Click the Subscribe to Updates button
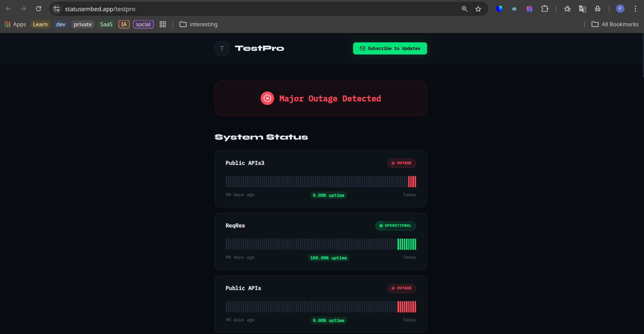644x334 pixels. point(390,48)
